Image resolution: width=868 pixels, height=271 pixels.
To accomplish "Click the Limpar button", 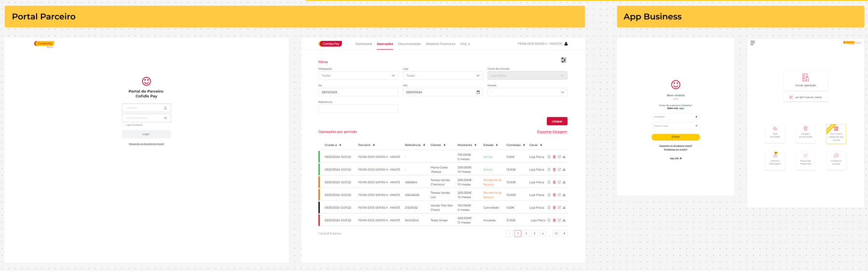I will click(557, 121).
